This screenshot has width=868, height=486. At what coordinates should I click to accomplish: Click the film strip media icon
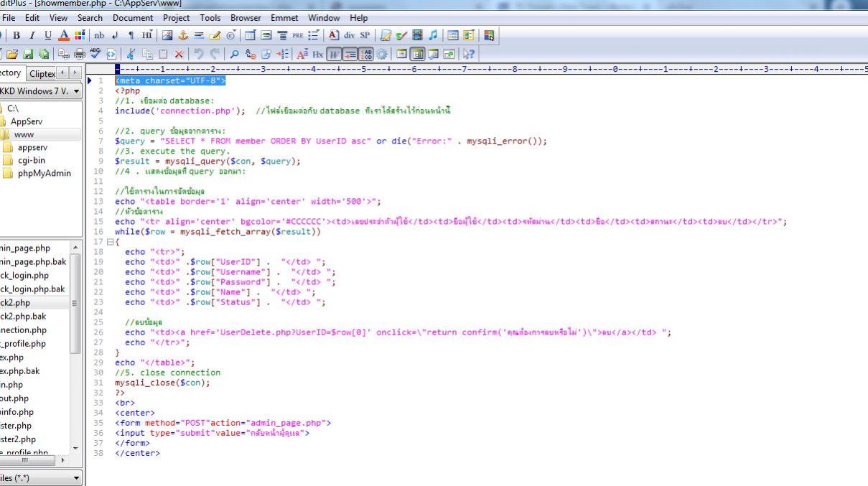pyautogui.click(x=417, y=35)
